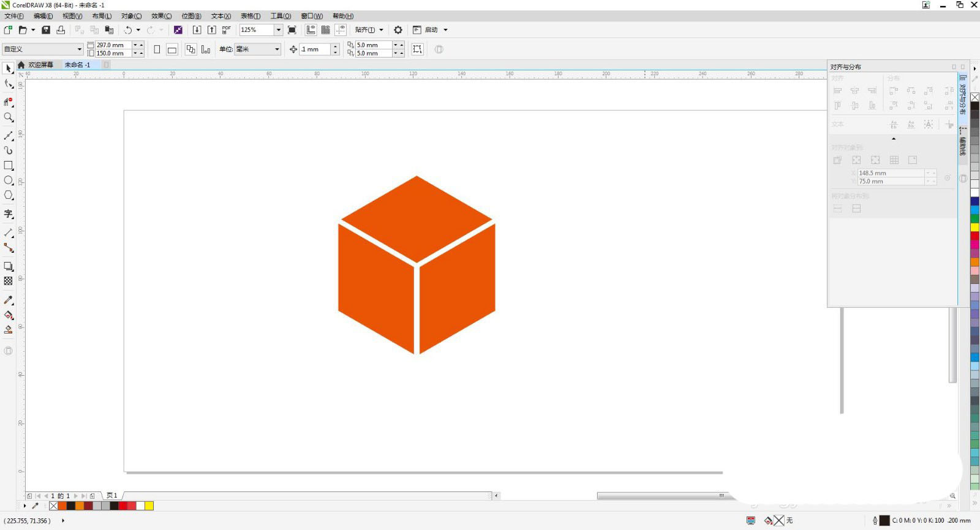Select the Drop Shadow tool
Screen dimensions: 980x530
9,266
